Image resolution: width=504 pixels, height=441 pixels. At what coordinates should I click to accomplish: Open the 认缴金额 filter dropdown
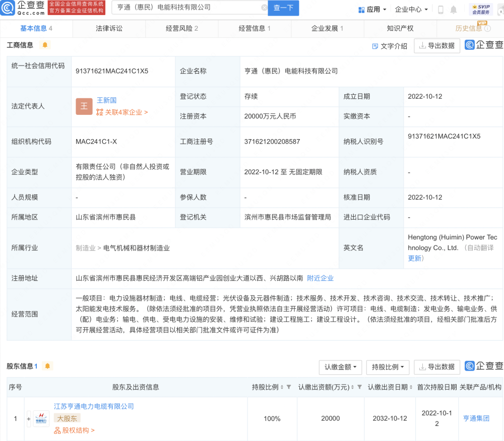point(340,367)
